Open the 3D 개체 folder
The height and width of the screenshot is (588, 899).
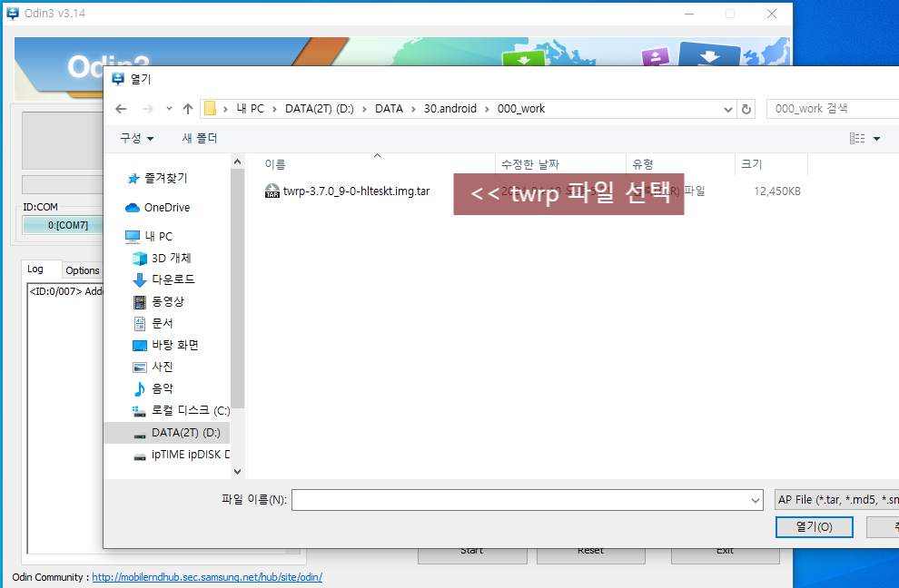171,258
